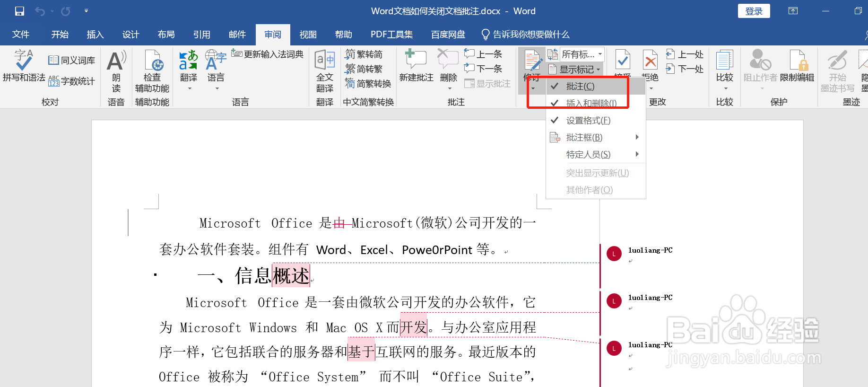Open the ribbon display options icon

pos(793,11)
